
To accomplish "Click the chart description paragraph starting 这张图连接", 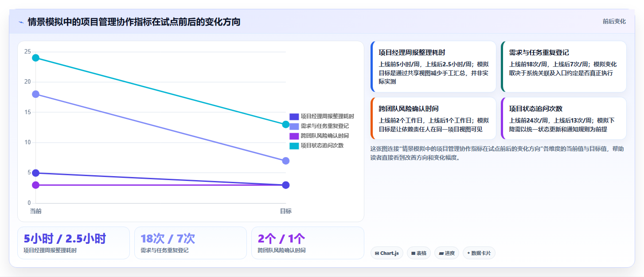I will (x=497, y=153).
